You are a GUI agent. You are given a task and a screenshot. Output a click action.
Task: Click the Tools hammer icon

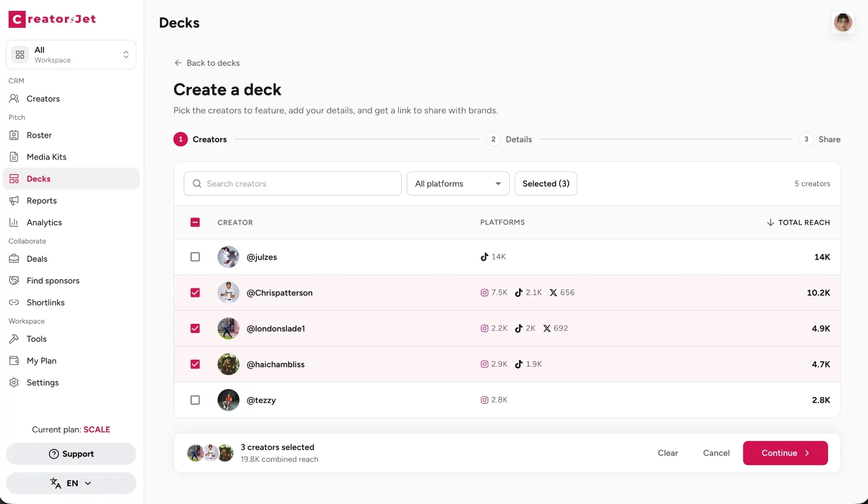14,339
